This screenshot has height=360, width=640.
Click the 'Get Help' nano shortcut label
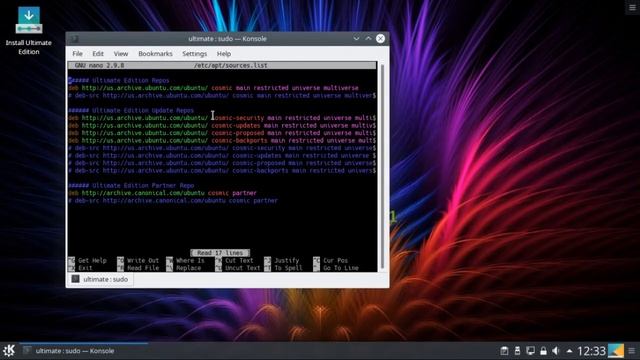(x=92, y=260)
